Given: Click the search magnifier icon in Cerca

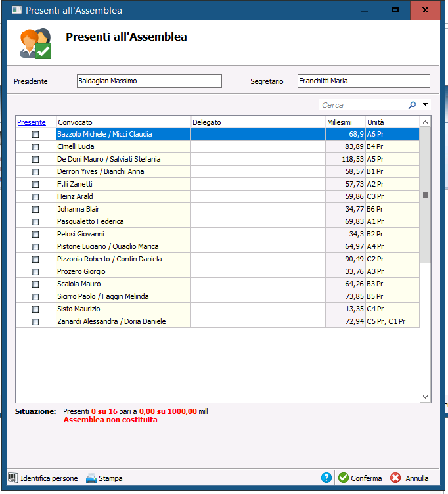Looking at the screenshot, I should pyautogui.click(x=412, y=105).
